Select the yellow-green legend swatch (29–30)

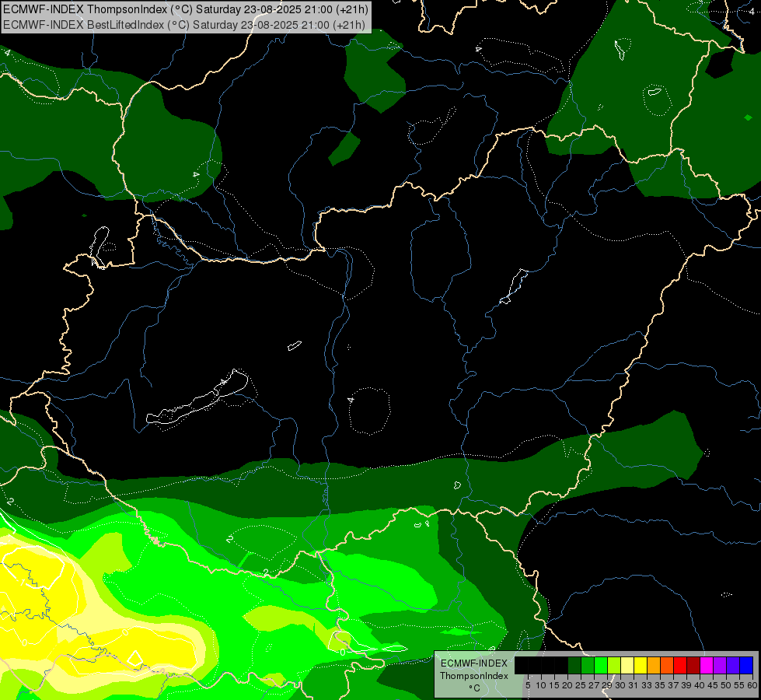pos(614,665)
